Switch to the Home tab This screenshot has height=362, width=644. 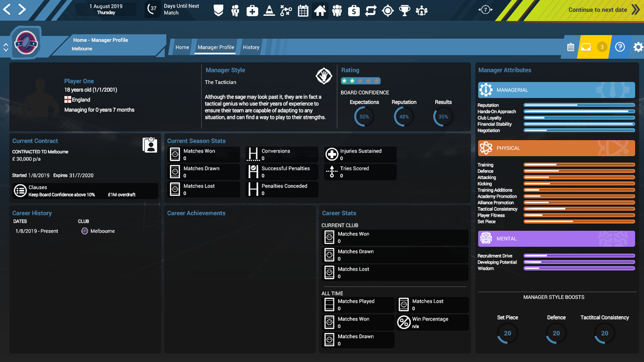[182, 47]
